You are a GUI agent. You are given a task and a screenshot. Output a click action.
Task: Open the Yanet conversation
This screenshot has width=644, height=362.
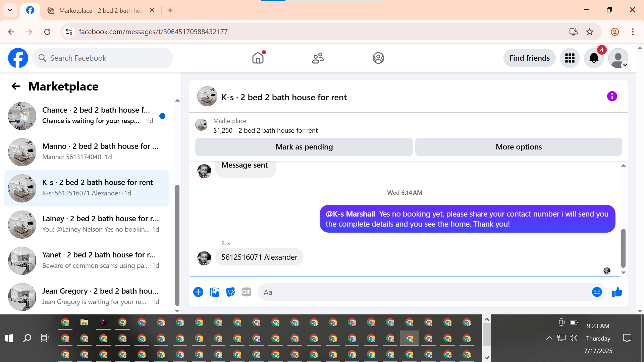pos(87,261)
